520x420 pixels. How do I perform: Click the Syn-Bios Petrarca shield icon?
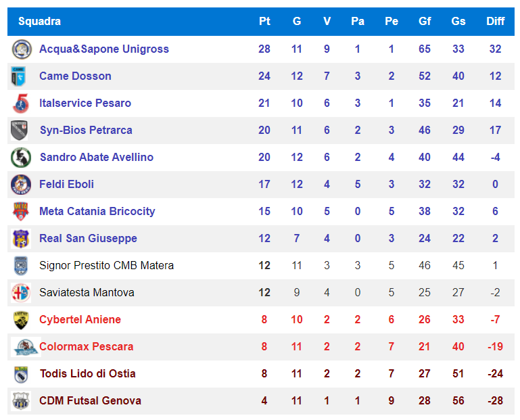19,131
